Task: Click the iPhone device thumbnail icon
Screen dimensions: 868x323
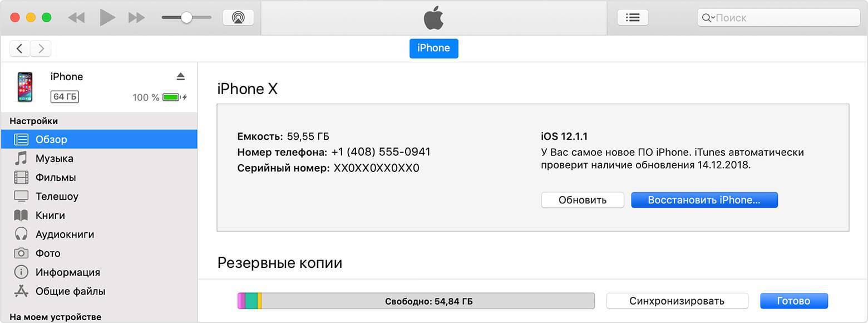Action: pos(25,87)
